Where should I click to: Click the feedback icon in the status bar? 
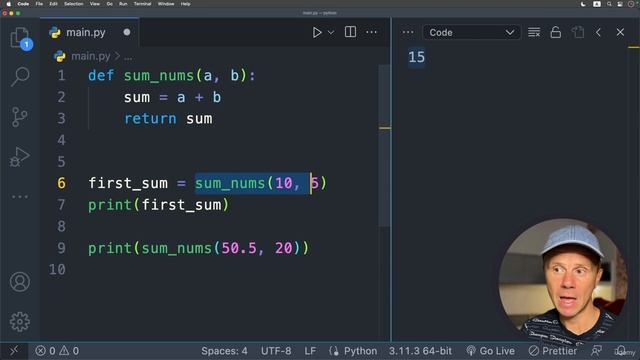coord(596,351)
